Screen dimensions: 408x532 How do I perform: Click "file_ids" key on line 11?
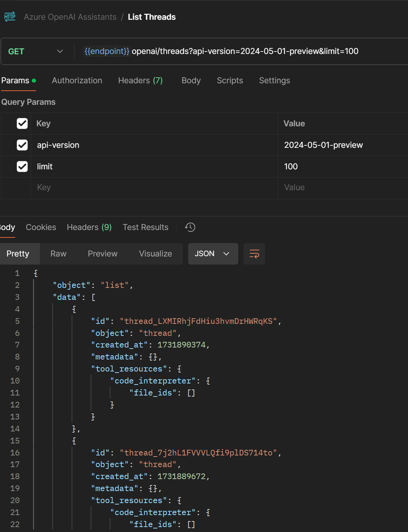click(153, 393)
